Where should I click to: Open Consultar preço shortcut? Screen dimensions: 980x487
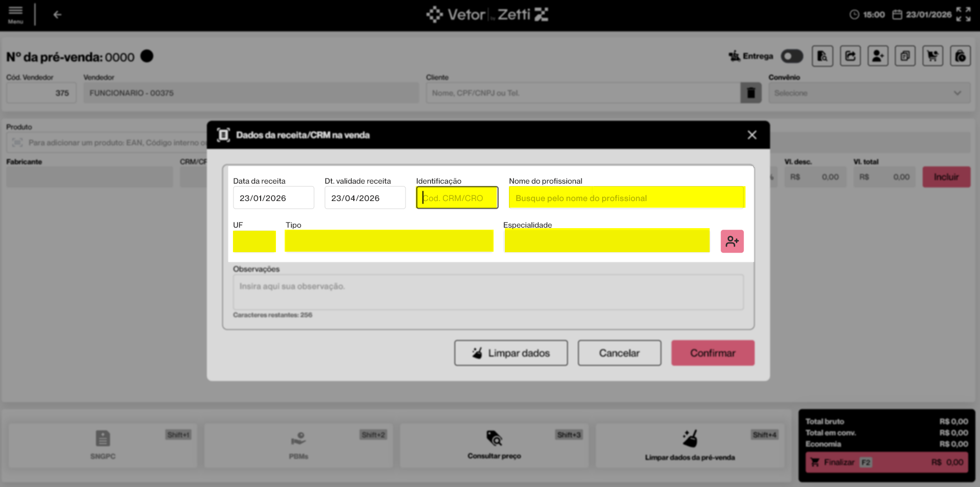click(x=494, y=445)
